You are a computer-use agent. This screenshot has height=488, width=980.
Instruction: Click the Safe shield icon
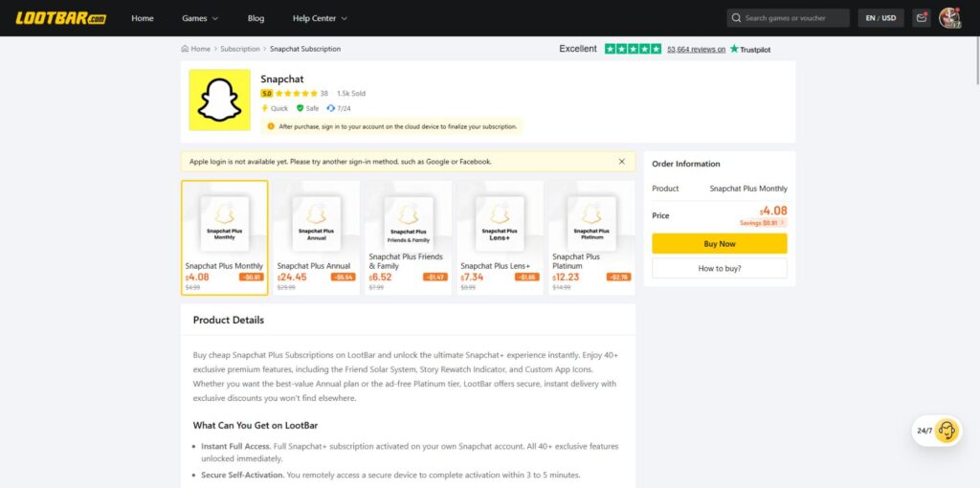tap(300, 108)
